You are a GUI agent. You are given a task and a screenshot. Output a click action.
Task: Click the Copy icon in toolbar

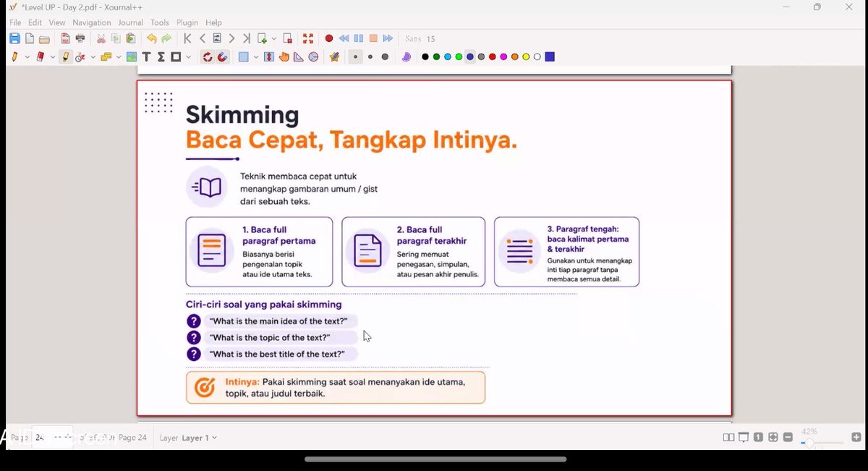click(x=116, y=38)
